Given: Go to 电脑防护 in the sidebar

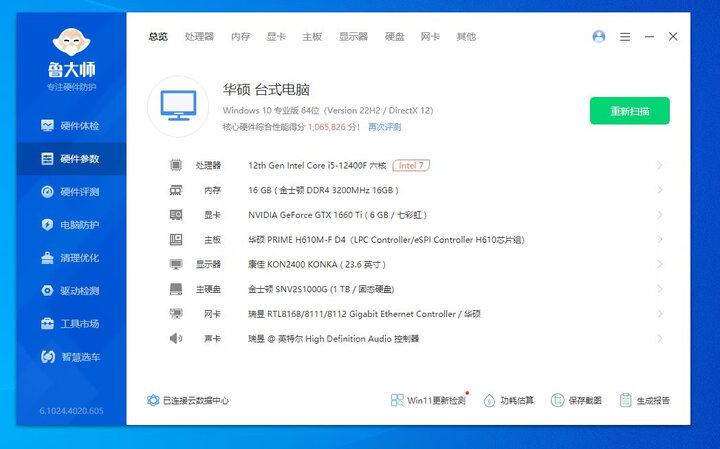Looking at the screenshot, I should pyautogui.click(x=71, y=225).
